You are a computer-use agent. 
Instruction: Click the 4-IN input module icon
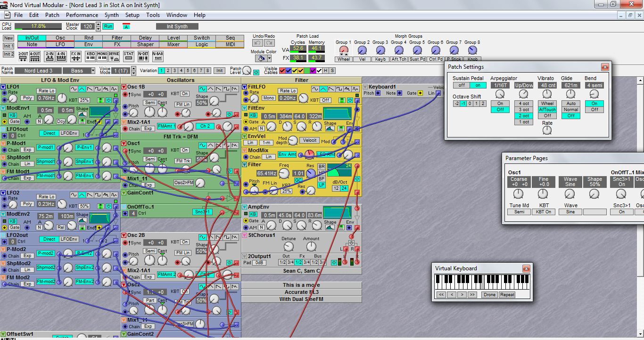61,56
